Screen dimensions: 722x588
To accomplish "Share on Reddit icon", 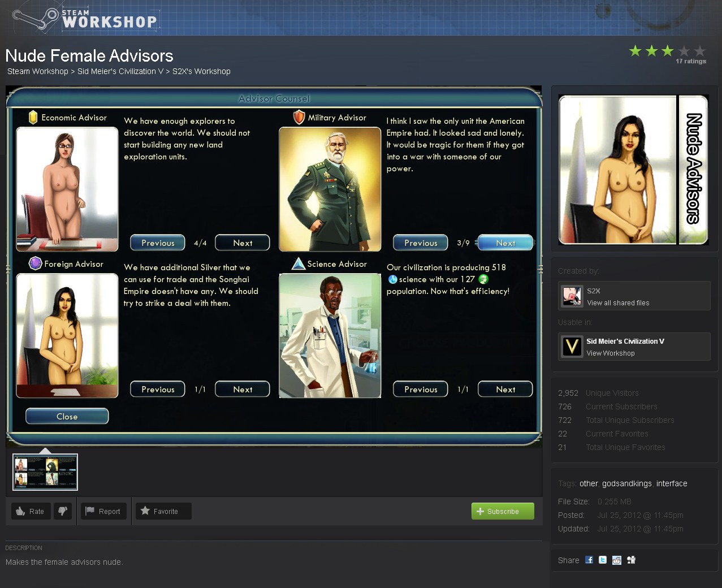I will tap(617, 560).
